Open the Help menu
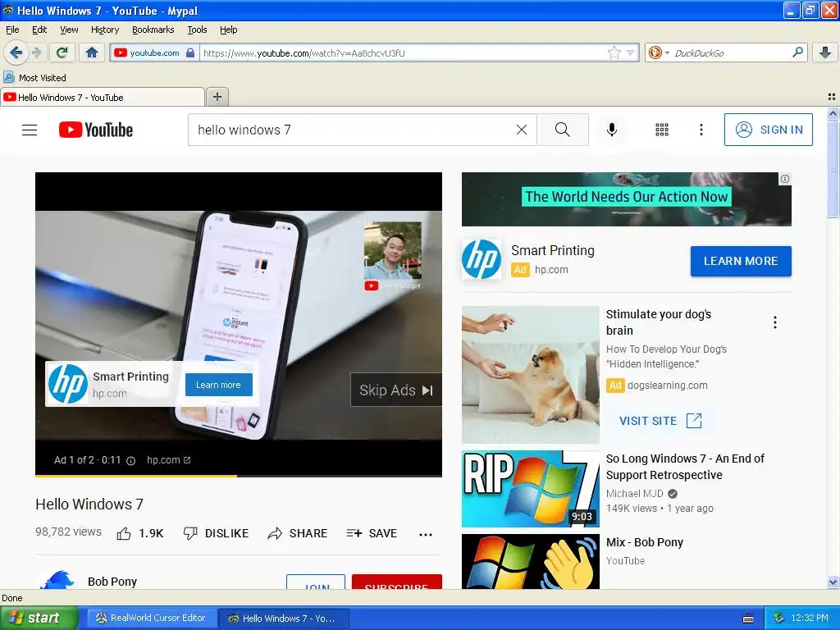The height and width of the screenshot is (630, 840). (228, 30)
